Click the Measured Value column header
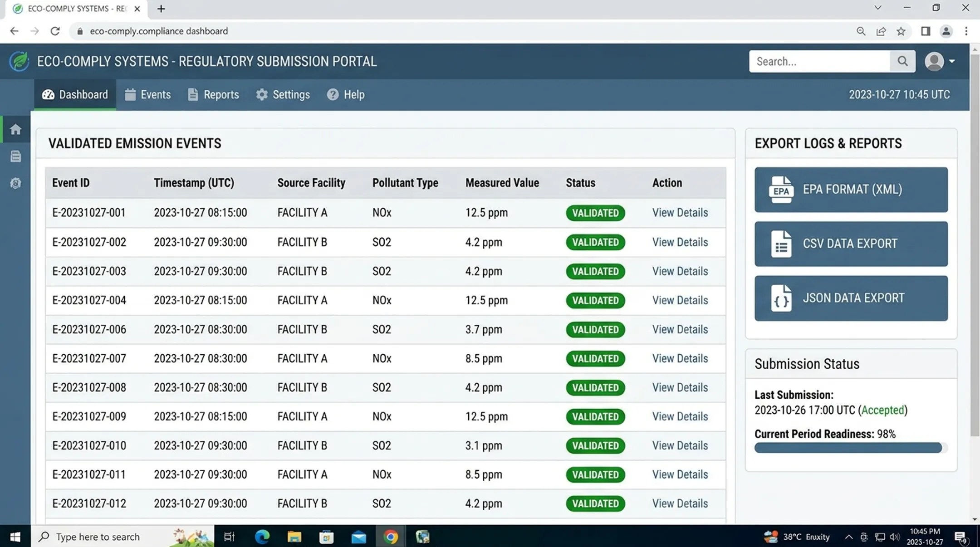 point(502,183)
